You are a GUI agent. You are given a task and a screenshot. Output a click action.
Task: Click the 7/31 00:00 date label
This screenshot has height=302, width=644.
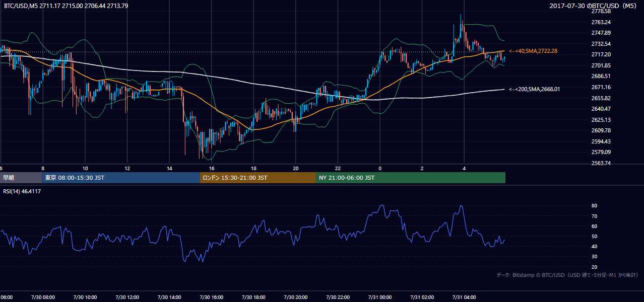[x=379, y=297]
